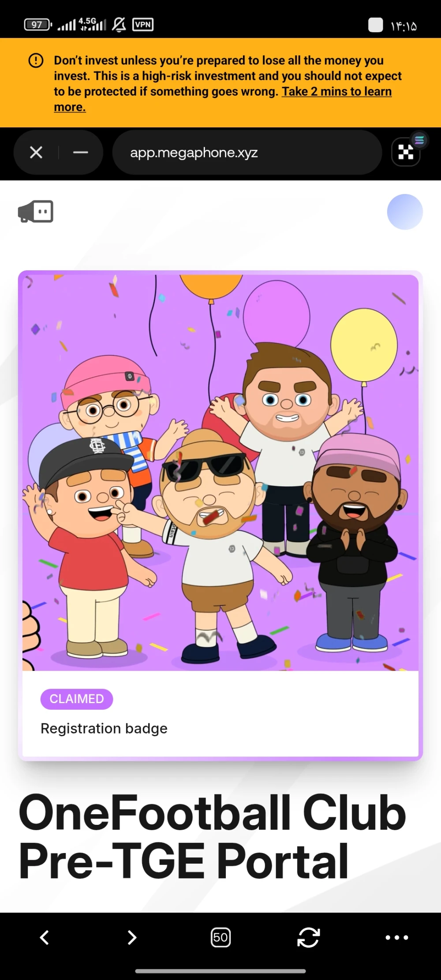The width and height of the screenshot is (441, 980).
Task: Tap the OneFootball Club Pre-TGE Portal heading
Action: coord(212,837)
